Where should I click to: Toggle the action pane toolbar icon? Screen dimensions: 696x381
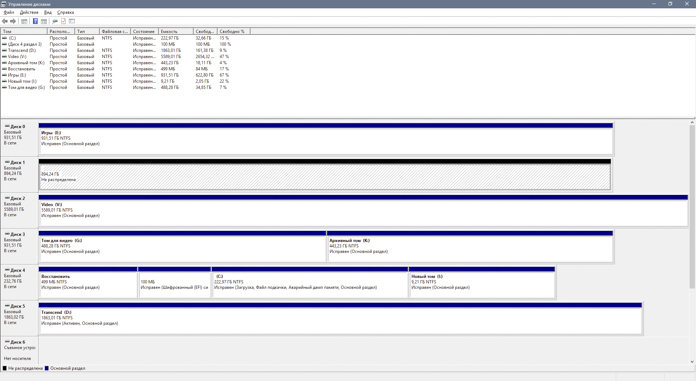(x=44, y=21)
